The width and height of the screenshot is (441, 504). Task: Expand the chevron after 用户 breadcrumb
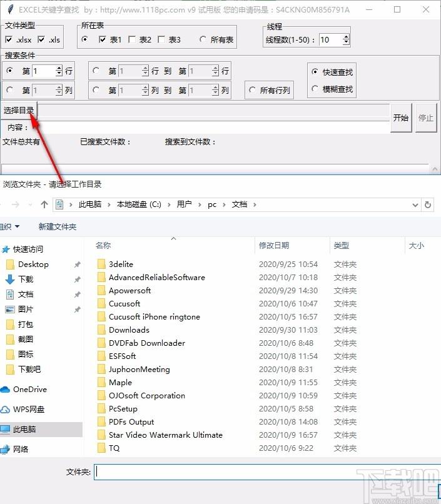200,204
